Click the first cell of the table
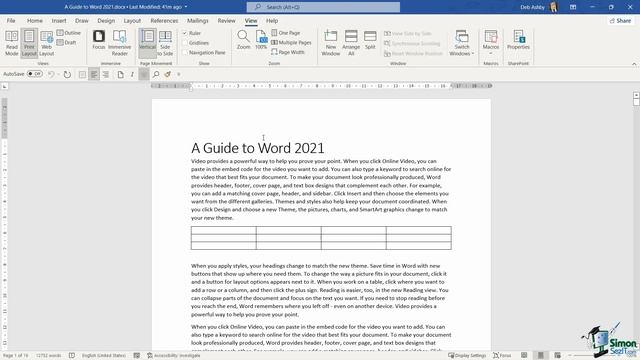The height and width of the screenshot is (360, 640). [x=224, y=230]
